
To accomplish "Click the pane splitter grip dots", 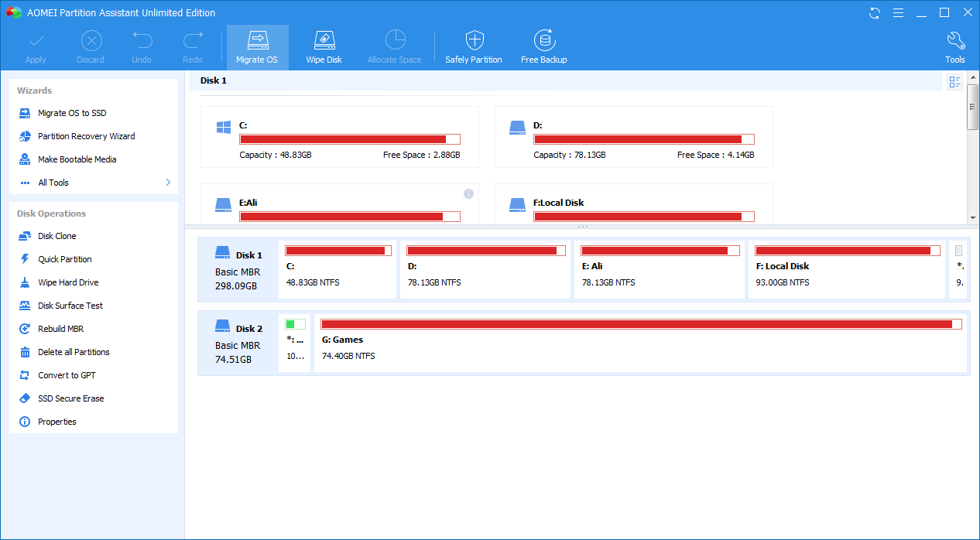I will point(583,227).
